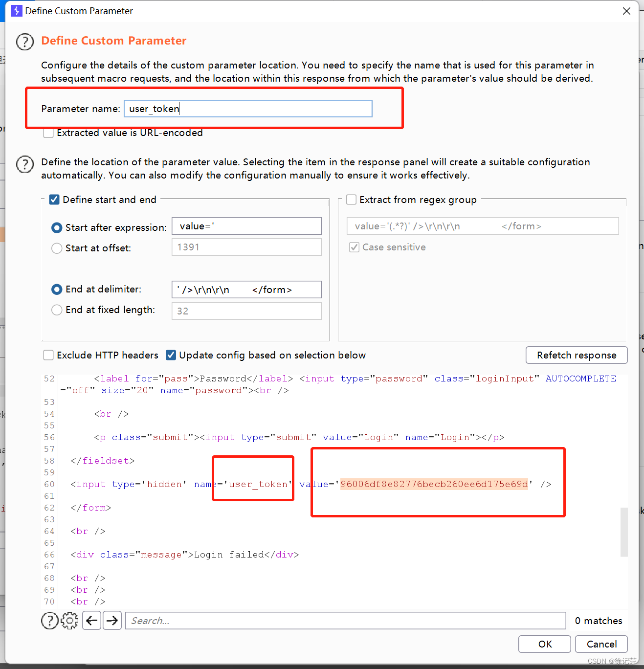This screenshot has width=644, height=669.
Task: Click the Search box below the response
Action: 346,621
